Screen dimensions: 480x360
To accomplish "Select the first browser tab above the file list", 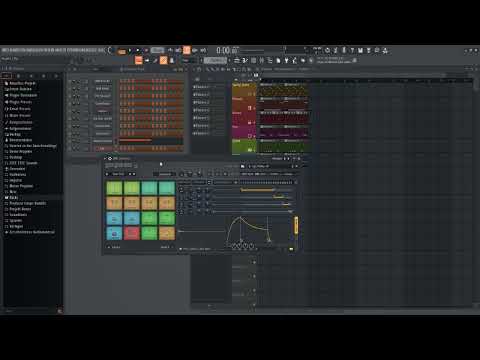I will 6,76.
